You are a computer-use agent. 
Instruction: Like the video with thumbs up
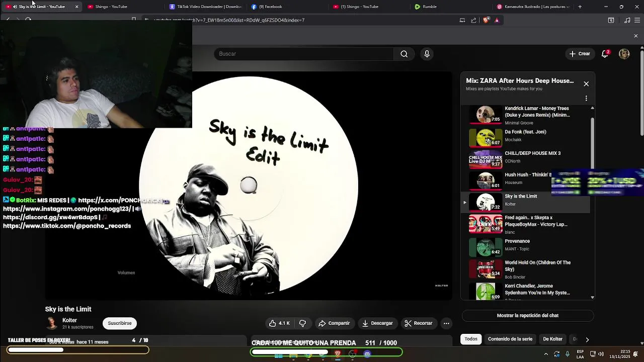point(279,323)
